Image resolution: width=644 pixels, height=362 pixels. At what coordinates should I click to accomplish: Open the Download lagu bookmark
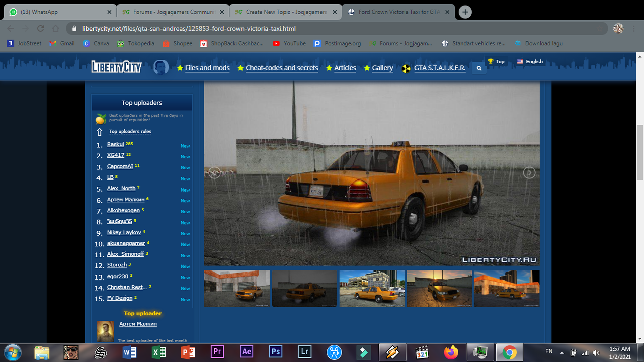(x=538, y=43)
